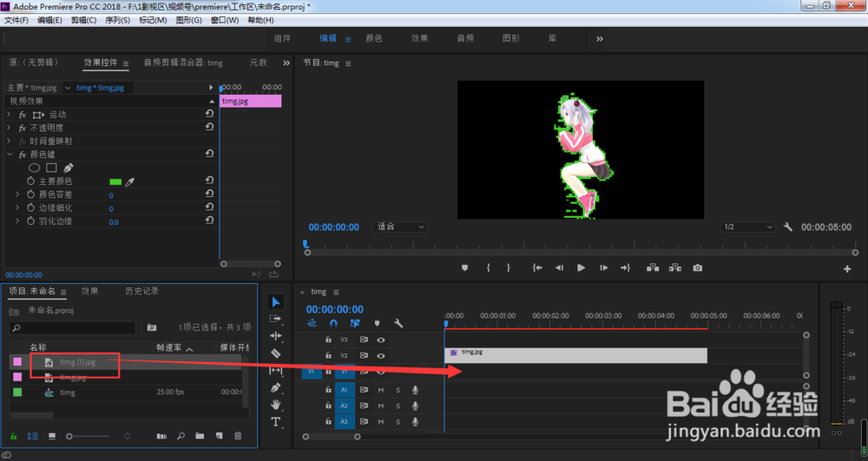Collapse the 颜色键 effect
Screen dimensions: 868x461
[x=10, y=155]
